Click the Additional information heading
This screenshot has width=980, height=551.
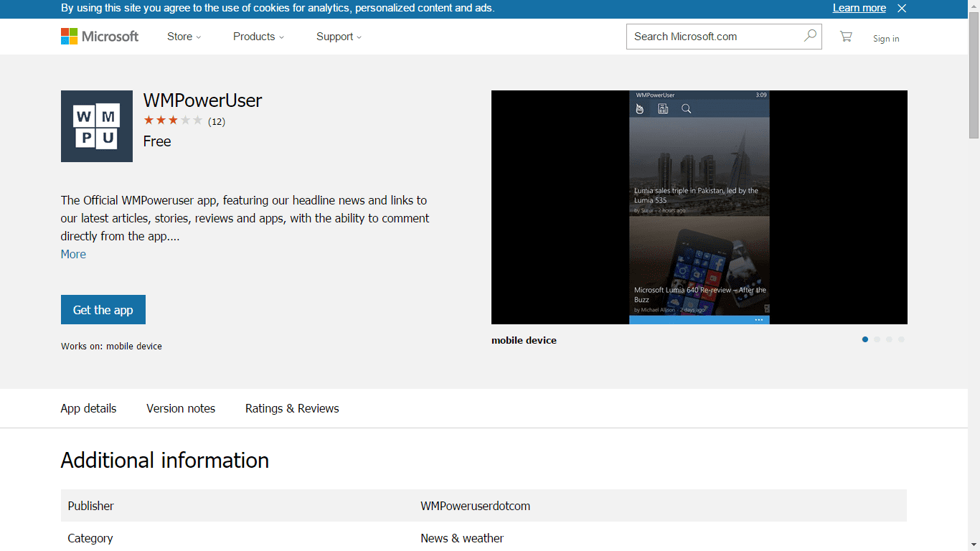coord(165,460)
